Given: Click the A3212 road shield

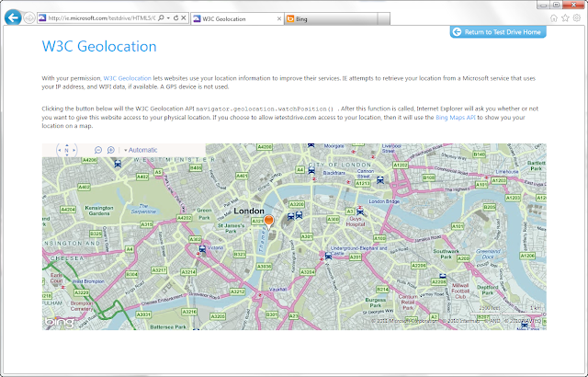Looking at the screenshot, I should coord(237,291).
